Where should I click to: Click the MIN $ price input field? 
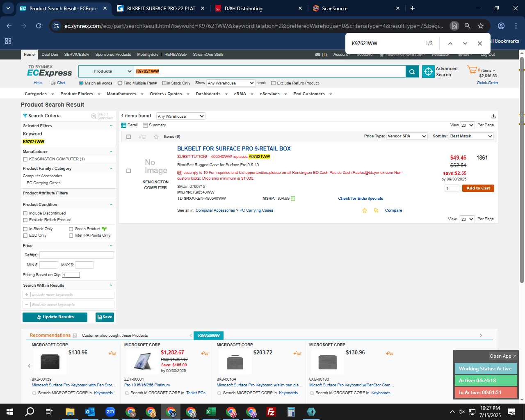[49, 265]
